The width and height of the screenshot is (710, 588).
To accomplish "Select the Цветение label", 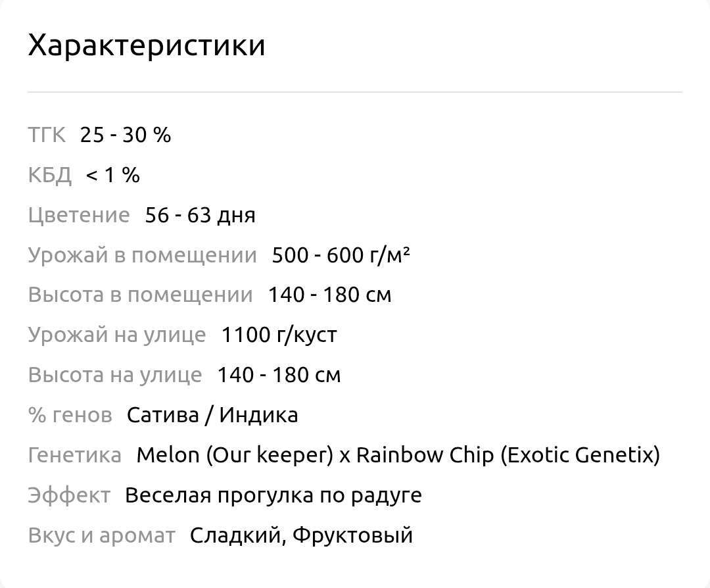I will point(79,215).
